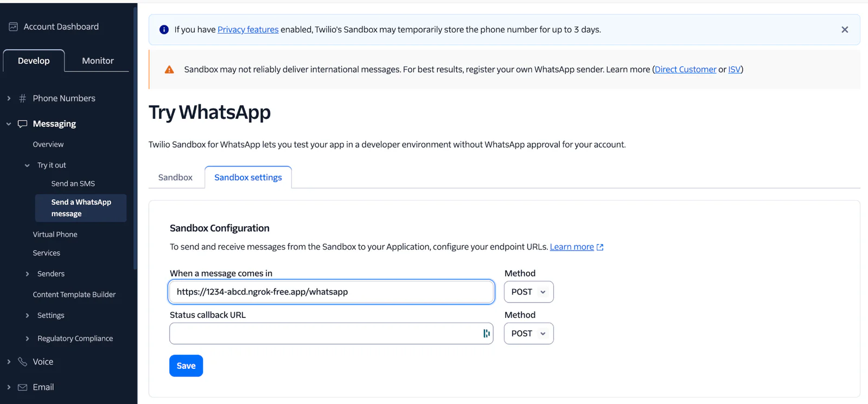Click the blue info icon in the privacy banner
This screenshot has width=868, height=404.
(x=164, y=30)
